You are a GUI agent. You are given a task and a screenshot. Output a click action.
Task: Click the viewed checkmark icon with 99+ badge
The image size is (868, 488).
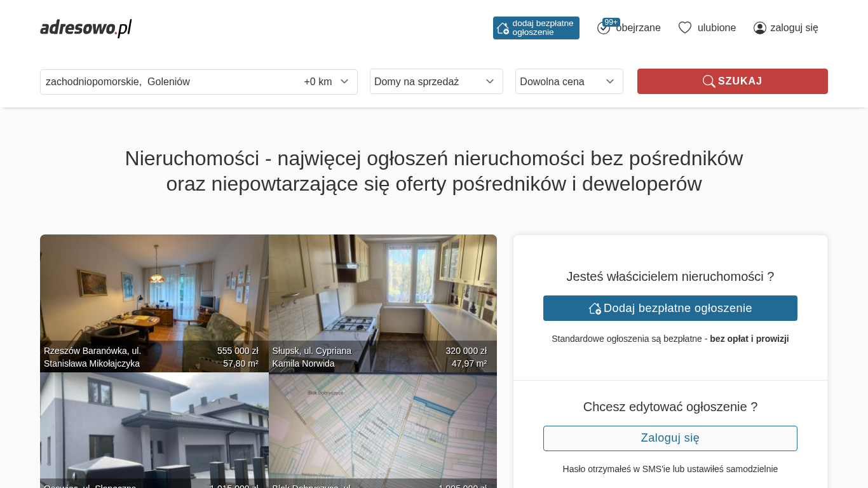click(x=604, y=28)
